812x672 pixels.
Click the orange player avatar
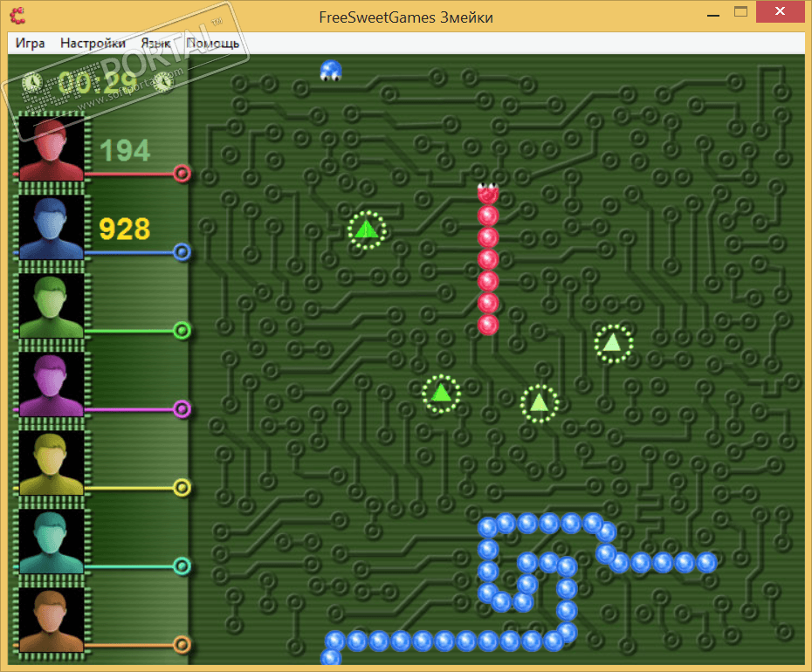point(52,621)
